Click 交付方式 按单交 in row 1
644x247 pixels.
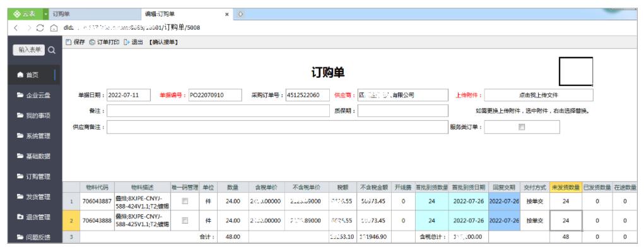tap(535, 202)
